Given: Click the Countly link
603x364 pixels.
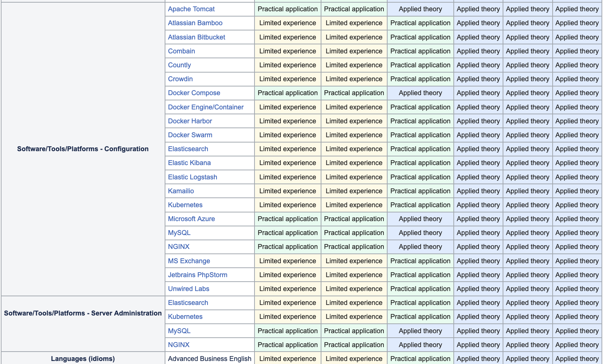Looking at the screenshot, I should (x=179, y=65).
